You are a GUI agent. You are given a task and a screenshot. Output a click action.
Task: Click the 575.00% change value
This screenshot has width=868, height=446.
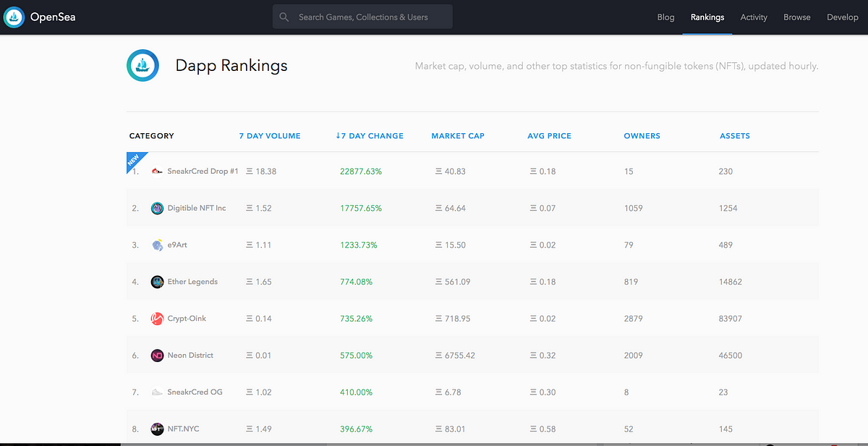pos(357,355)
